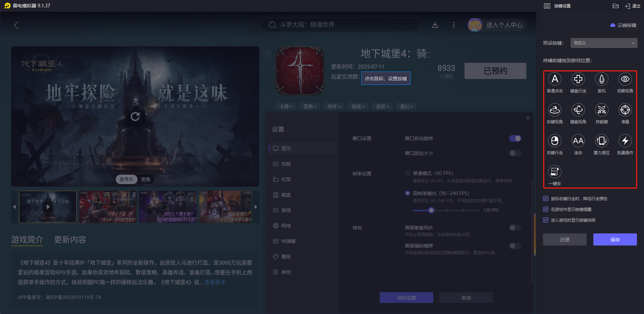
Task: Open the 机型 settings section
Action: click(x=302, y=179)
